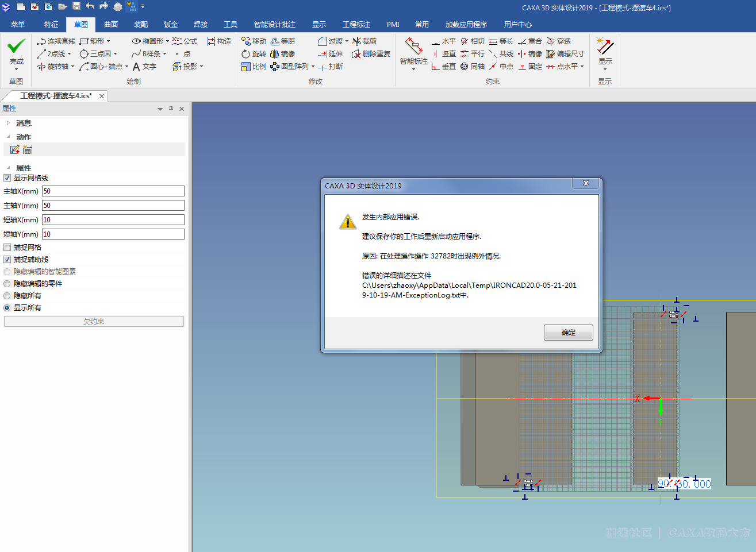Click the Undo arrow in quick access toolbar
The width and height of the screenshot is (756, 552).
[90, 6]
